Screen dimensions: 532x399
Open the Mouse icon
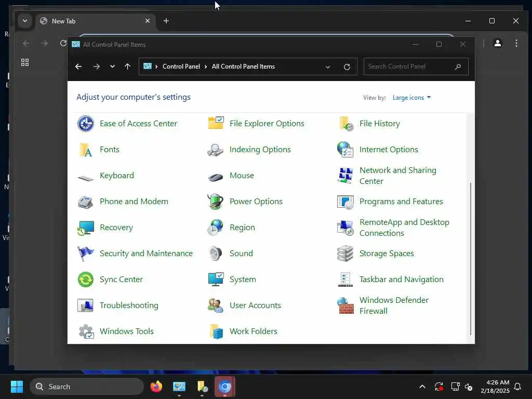pos(216,177)
